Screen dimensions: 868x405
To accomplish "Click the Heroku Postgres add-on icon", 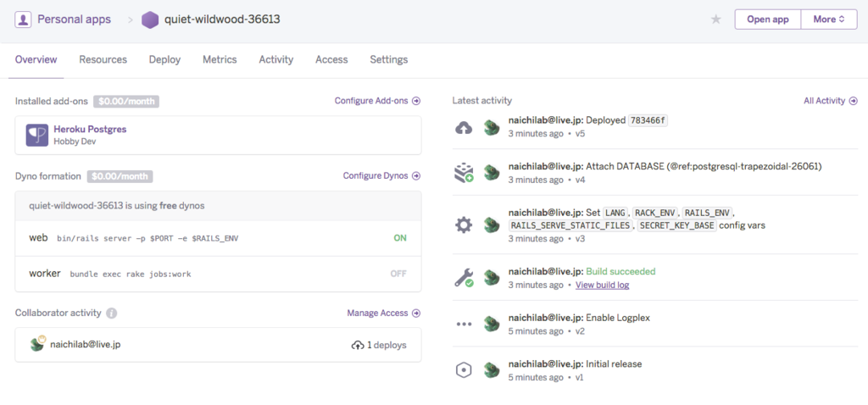I will coord(37,135).
